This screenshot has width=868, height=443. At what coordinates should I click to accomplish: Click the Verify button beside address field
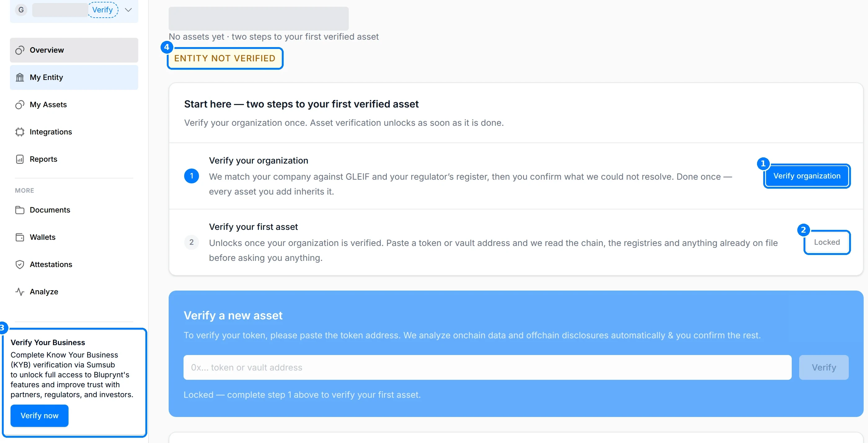tap(824, 368)
